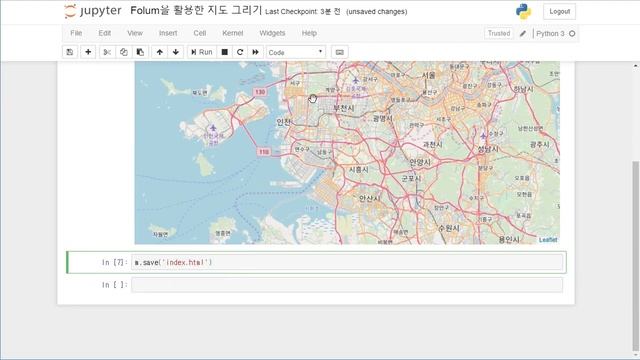Click the 안양시 label on the map
640x360 pixels.
pyautogui.click(x=420, y=162)
